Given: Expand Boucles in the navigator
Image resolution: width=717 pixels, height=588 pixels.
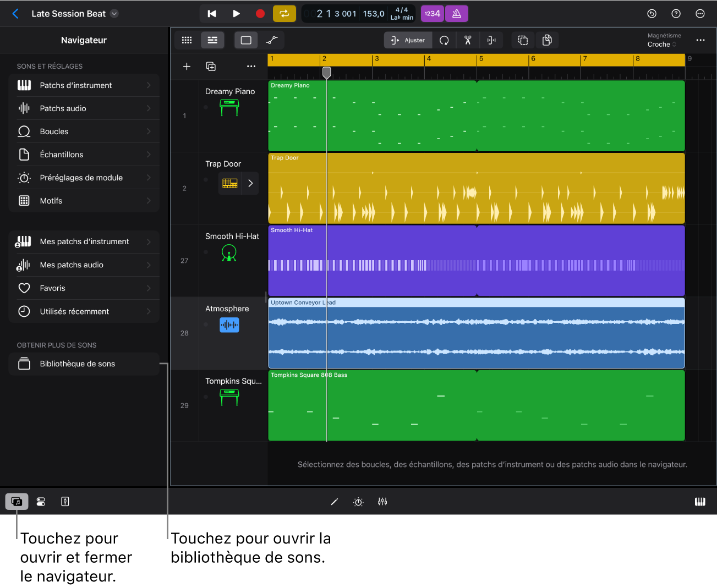Looking at the screenshot, I should coord(86,131).
